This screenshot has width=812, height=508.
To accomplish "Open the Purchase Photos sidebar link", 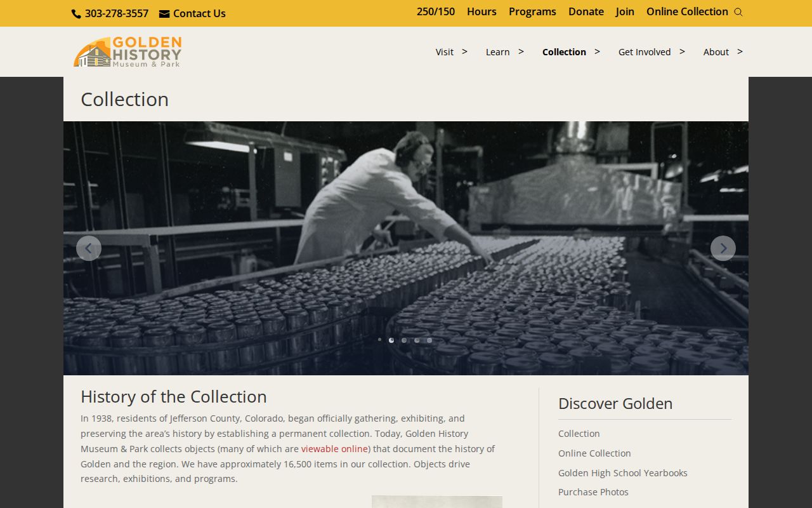I will [x=593, y=492].
